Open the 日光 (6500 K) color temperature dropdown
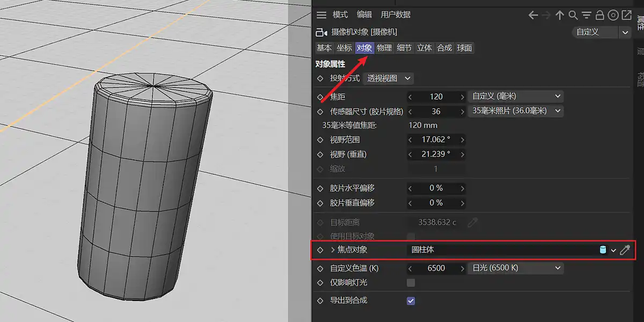The height and width of the screenshot is (322, 644). [x=516, y=268]
